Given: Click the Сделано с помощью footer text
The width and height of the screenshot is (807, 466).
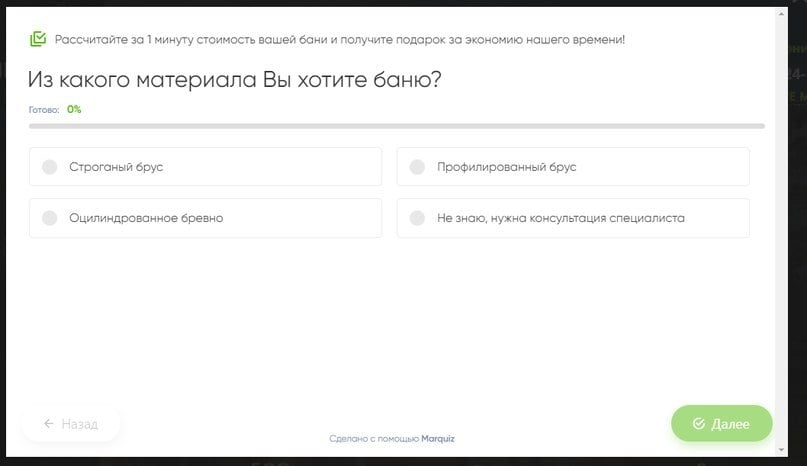Looking at the screenshot, I should pyautogui.click(x=374, y=439).
